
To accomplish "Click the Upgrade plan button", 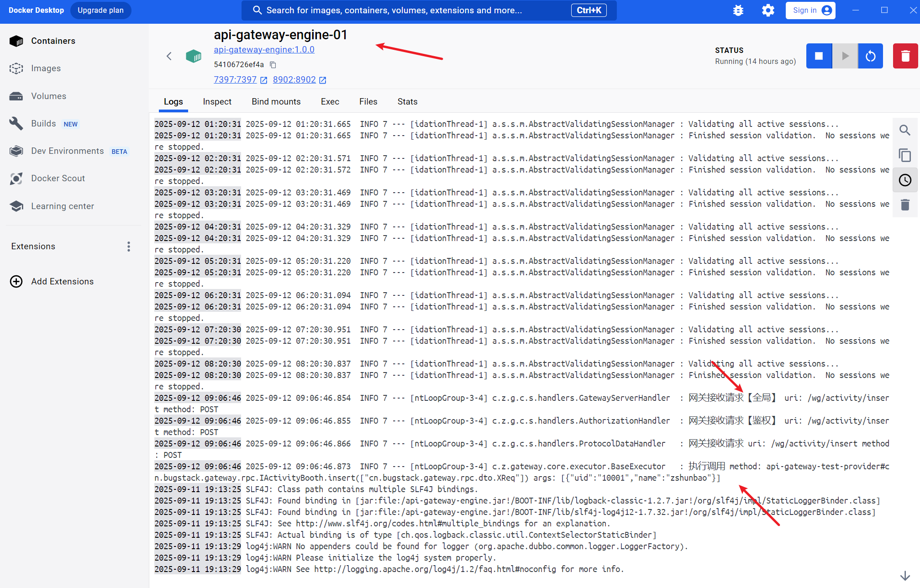I will tap(100, 10).
